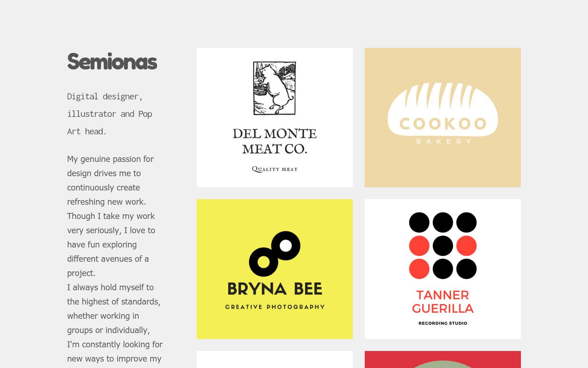Open the partially visible white card at bottom
The image size is (588, 368).
[275, 360]
